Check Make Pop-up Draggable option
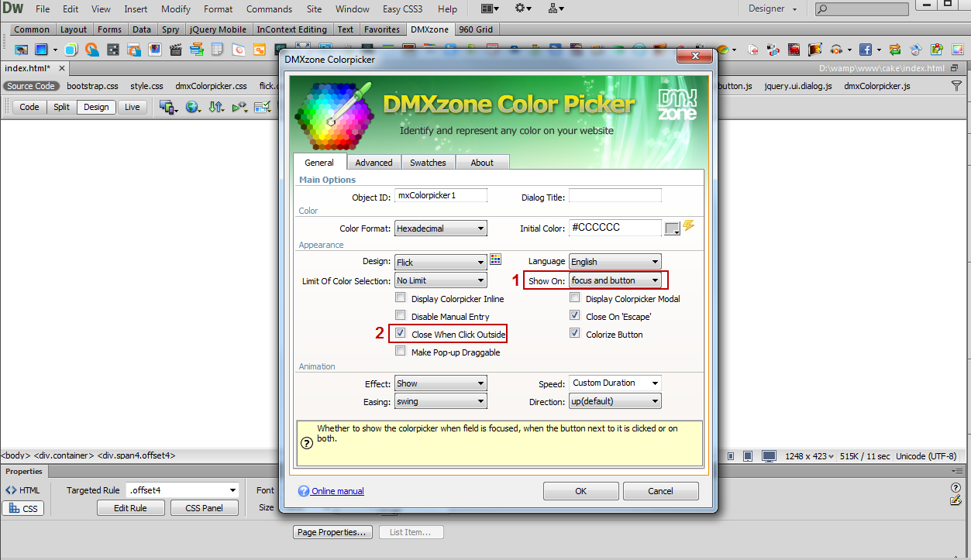Image resolution: width=971 pixels, height=560 pixels. (401, 351)
